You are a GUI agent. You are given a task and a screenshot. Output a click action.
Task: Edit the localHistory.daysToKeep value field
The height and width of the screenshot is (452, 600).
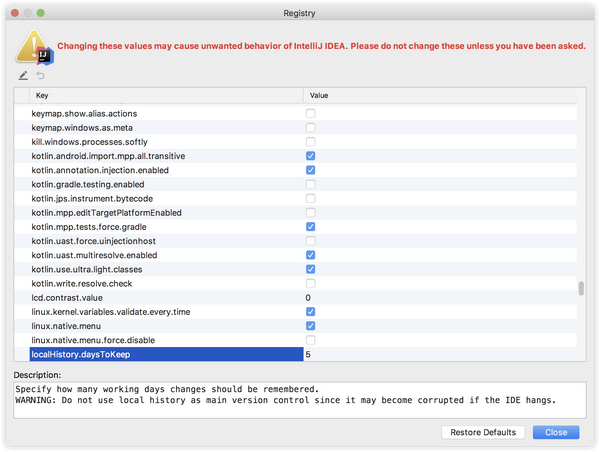tap(440, 355)
